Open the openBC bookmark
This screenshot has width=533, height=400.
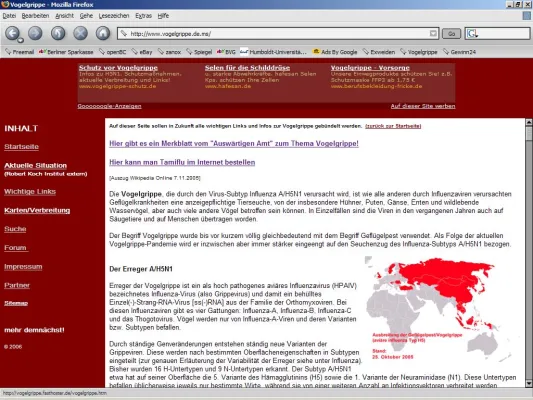[x=113, y=52]
